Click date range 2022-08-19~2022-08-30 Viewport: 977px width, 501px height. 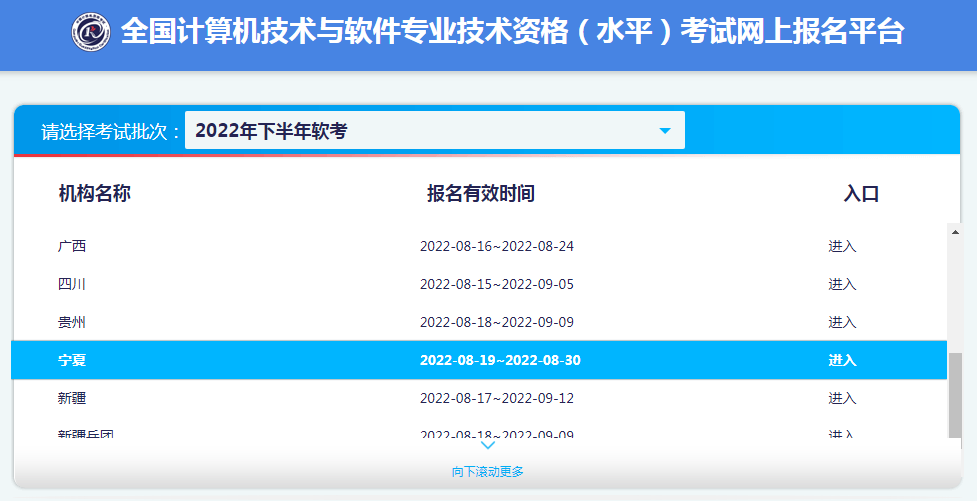[500, 360]
